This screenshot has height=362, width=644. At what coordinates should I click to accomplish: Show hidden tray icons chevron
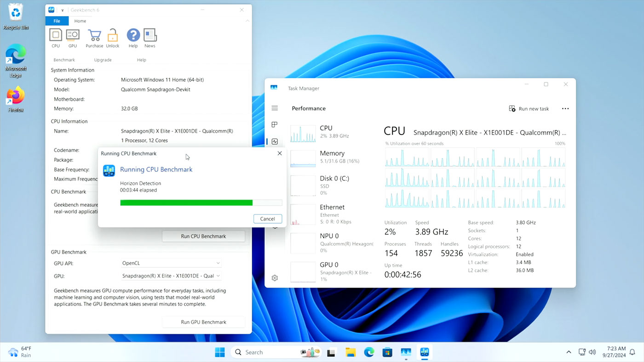click(x=569, y=352)
